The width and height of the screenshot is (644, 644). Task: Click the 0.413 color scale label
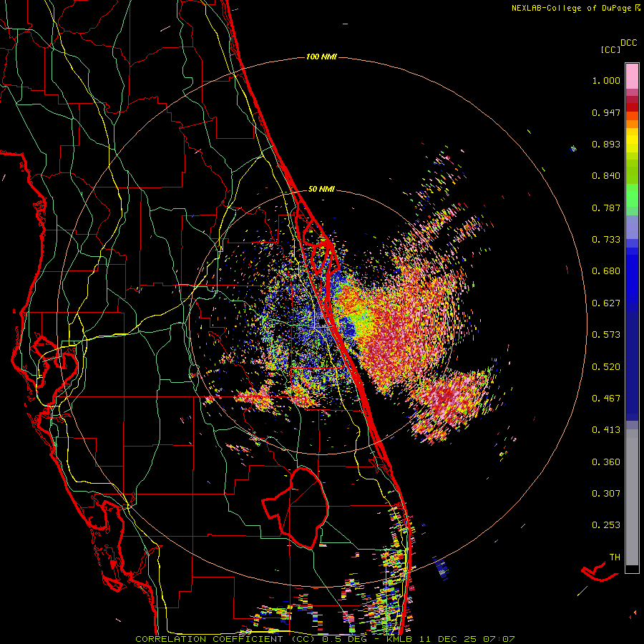coord(606,430)
